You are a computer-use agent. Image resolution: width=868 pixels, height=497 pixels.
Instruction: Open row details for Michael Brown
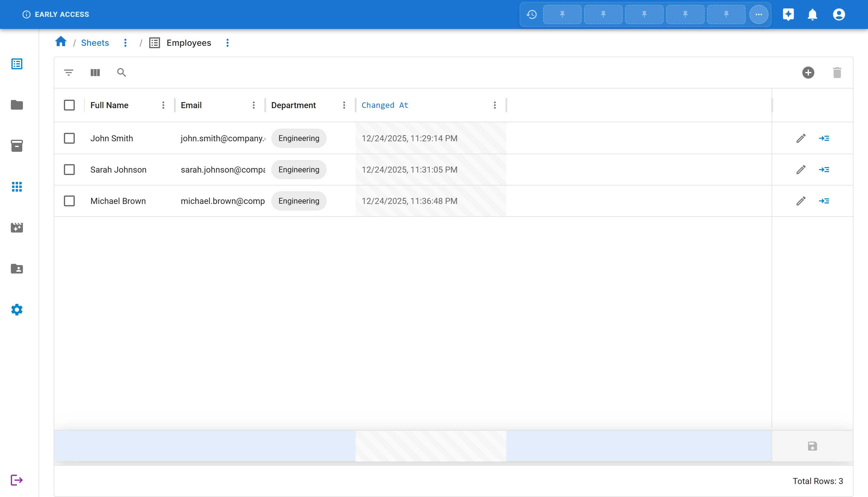[824, 201]
